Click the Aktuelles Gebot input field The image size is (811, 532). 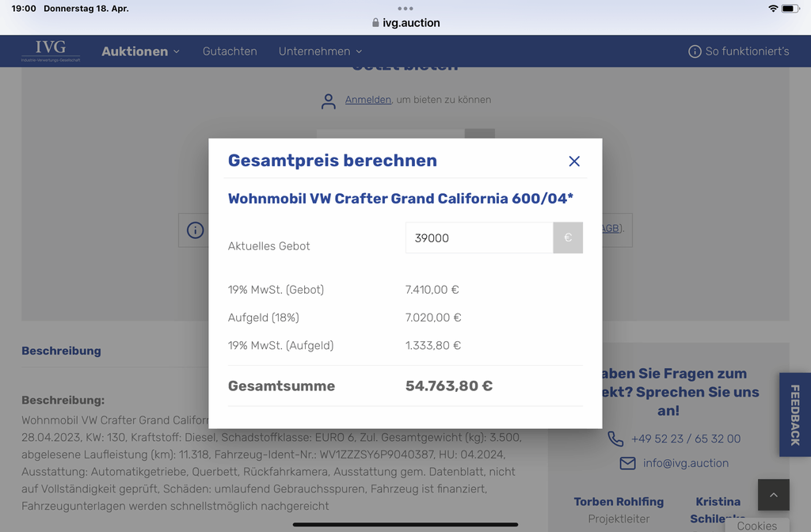tap(479, 237)
